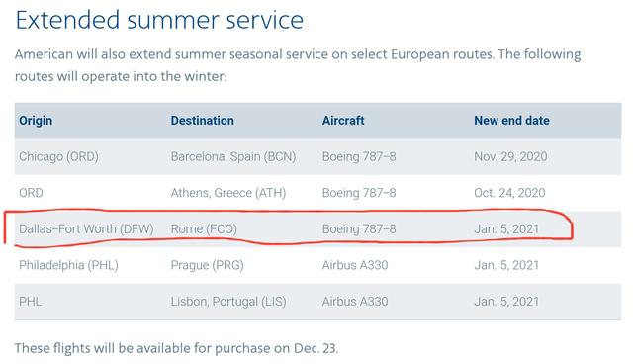Select the Chicago (ORD) origin cell
Screen dimensions: 633x364
[58, 156]
